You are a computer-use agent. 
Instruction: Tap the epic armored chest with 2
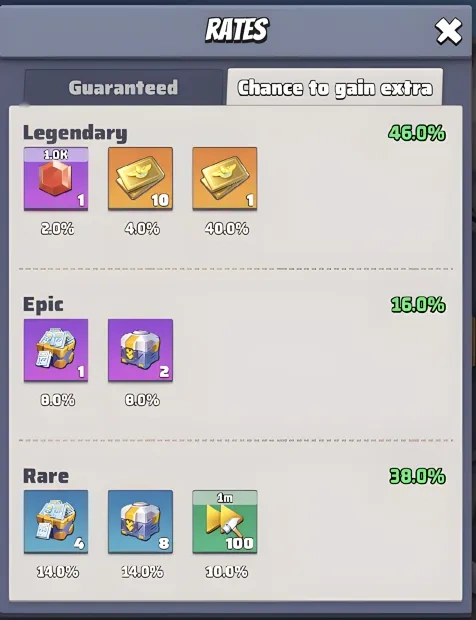140,350
